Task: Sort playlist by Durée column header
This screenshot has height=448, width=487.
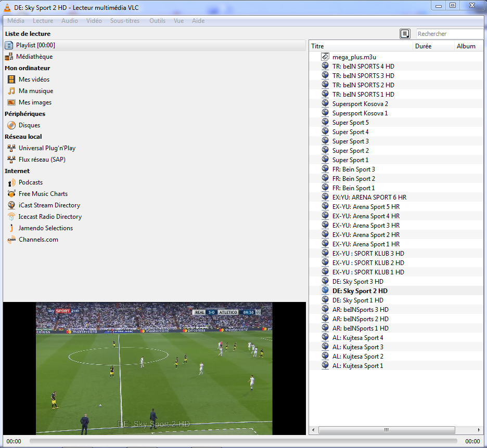Action: 433,46
